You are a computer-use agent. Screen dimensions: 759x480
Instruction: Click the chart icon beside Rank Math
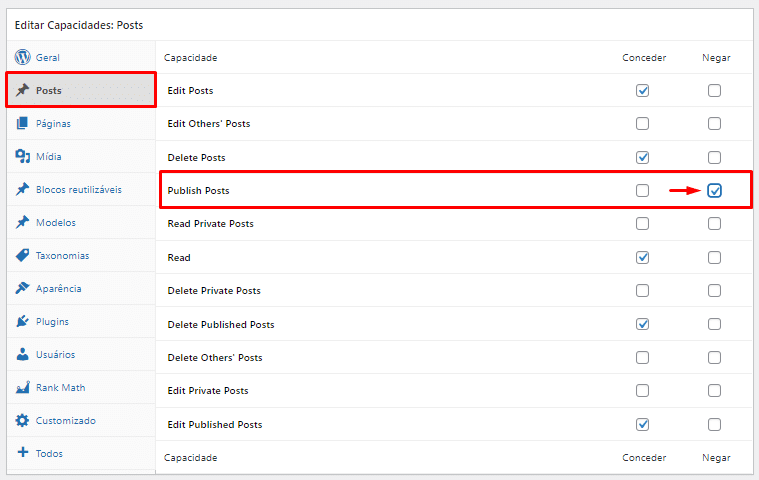[22, 387]
